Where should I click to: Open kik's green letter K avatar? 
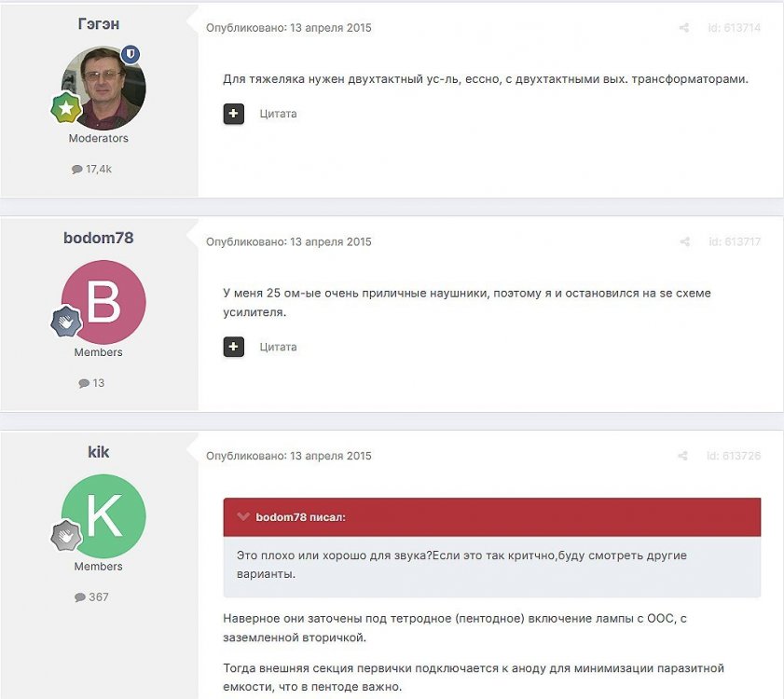103,516
